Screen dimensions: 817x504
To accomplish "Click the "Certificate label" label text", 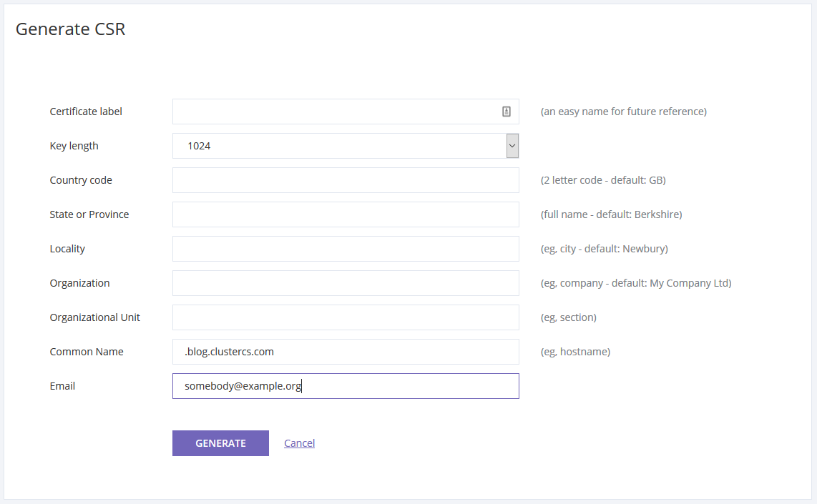I will (86, 112).
